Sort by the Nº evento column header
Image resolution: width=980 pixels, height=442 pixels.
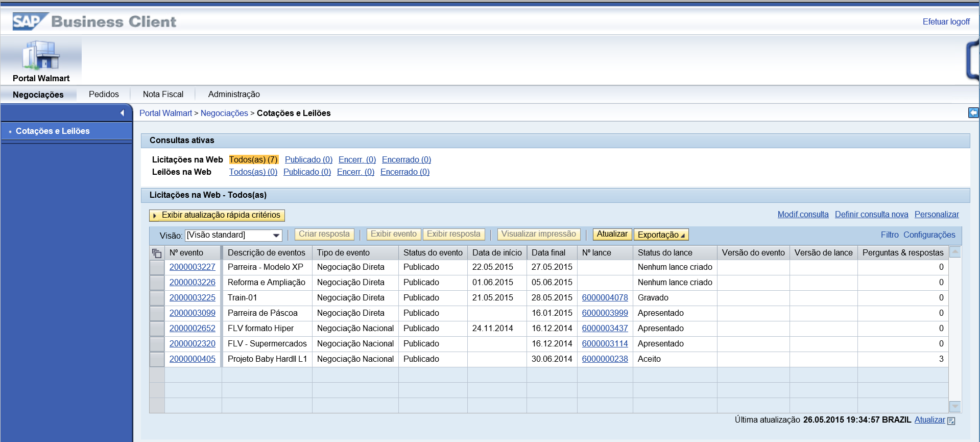(x=193, y=252)
